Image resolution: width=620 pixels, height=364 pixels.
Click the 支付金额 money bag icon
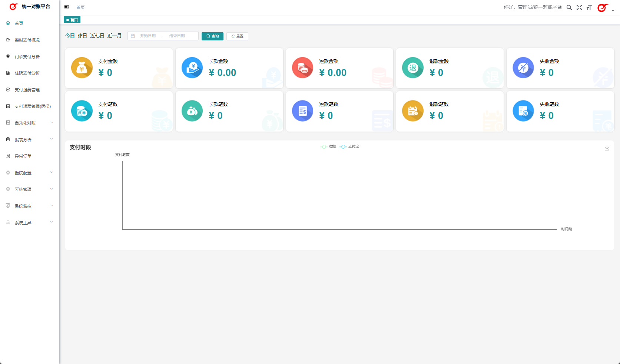tap(82, 68)
